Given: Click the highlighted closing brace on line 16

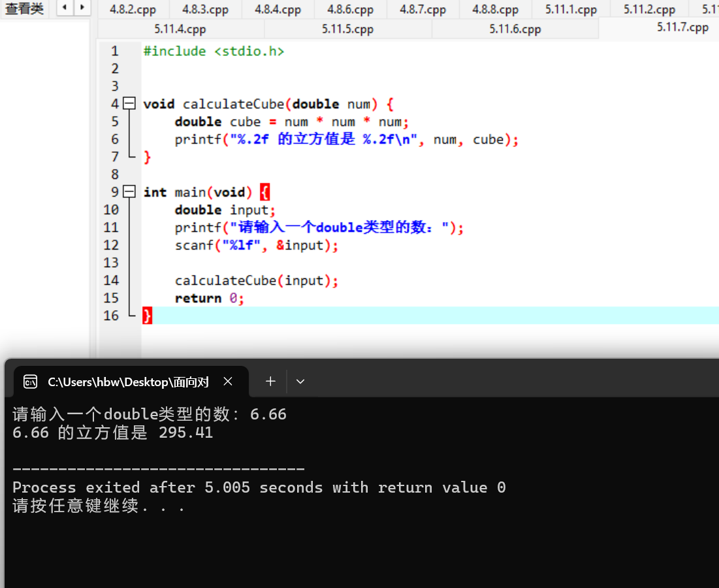Looking at the screenshot, I should [x=147, y=316].
